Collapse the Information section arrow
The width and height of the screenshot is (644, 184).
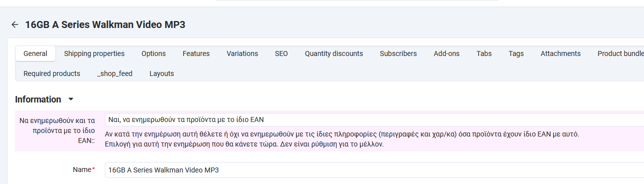coord(70,99)
